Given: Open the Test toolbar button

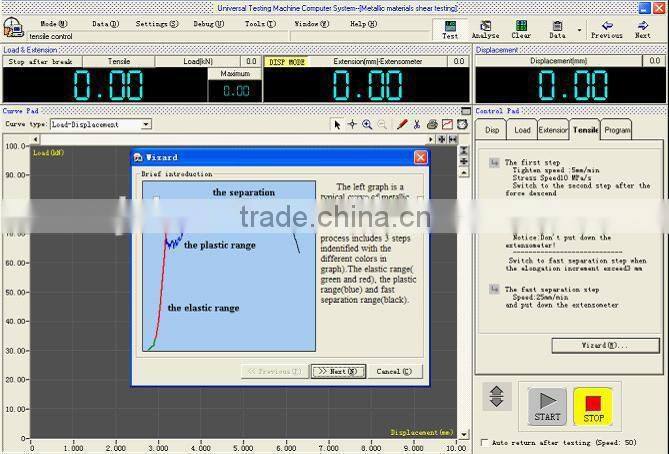Looking at the screenshot, I should pyautogui.click(x=450, y=30).
